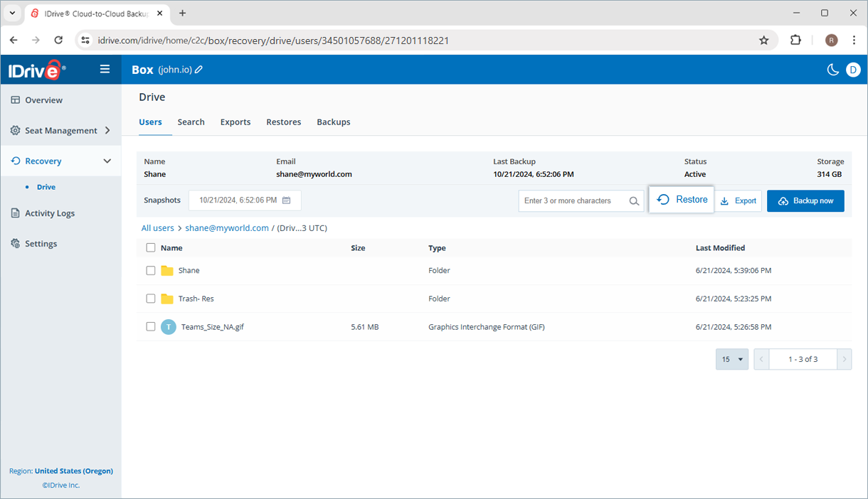Open the items-per-page dropdown showing 15

click(731, 359)
